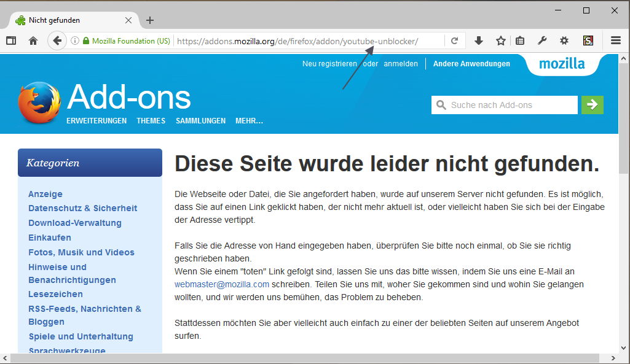Image resolution: width=630 pixels, height=364 pixels.
Task: Click the 'anmelden' login link
Action: pyautogui.click(x=401, y=64)
